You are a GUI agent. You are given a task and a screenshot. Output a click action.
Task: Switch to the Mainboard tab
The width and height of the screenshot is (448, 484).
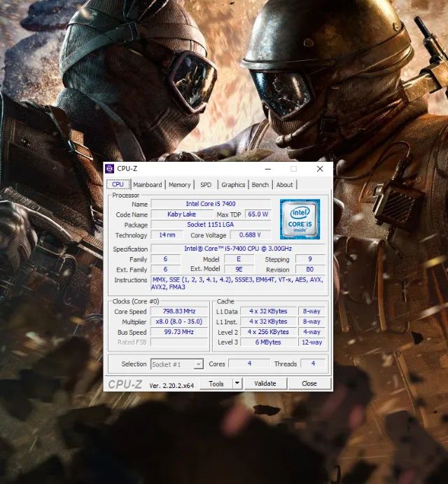click(148, 185)
